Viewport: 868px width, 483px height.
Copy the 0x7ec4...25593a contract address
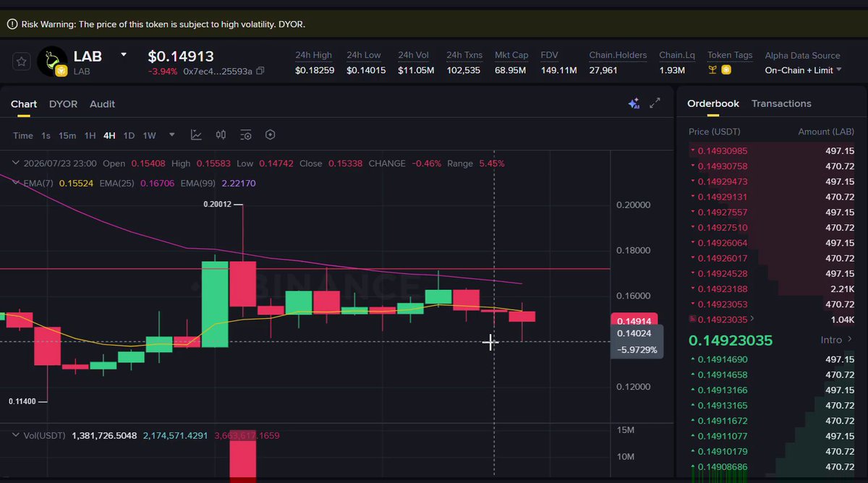click(260, 71)
